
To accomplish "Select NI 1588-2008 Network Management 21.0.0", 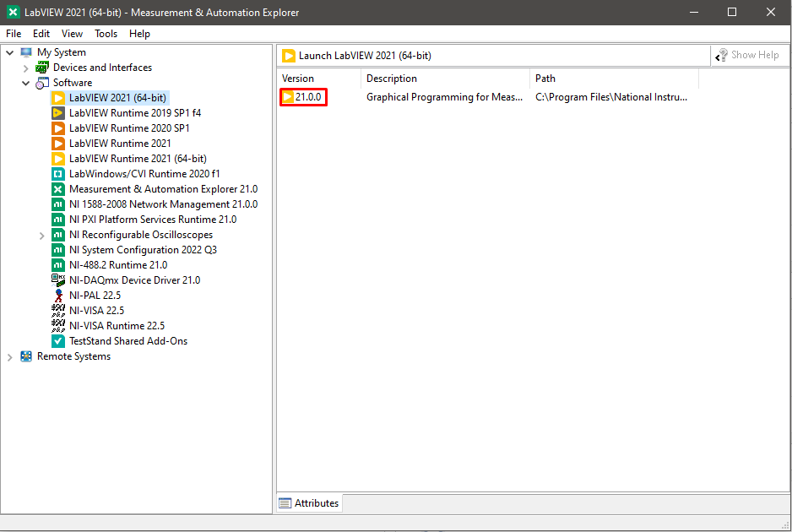I will (x=163, y=204).
